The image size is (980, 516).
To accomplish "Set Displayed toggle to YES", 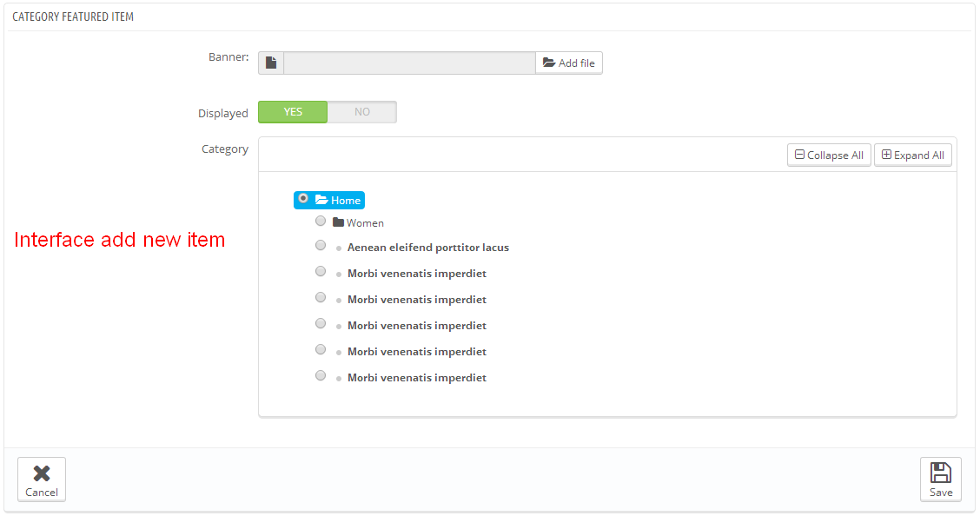I will 293,112.
